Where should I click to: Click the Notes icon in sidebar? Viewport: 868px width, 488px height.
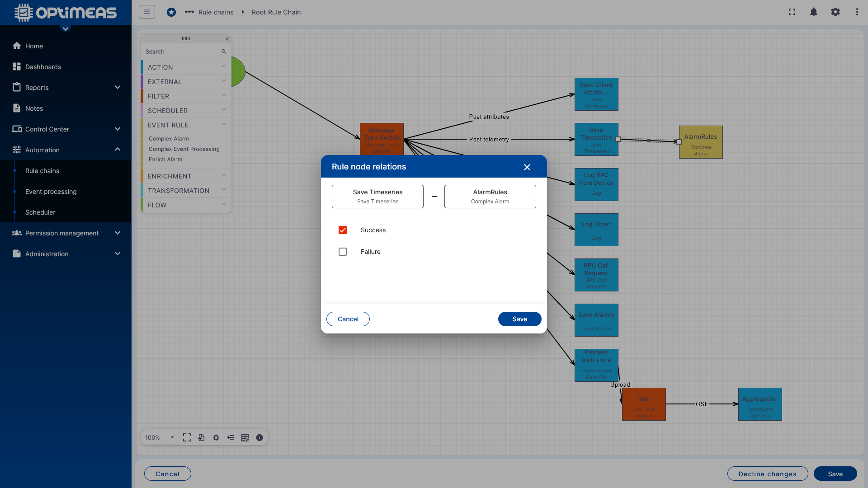click(17, 108)
